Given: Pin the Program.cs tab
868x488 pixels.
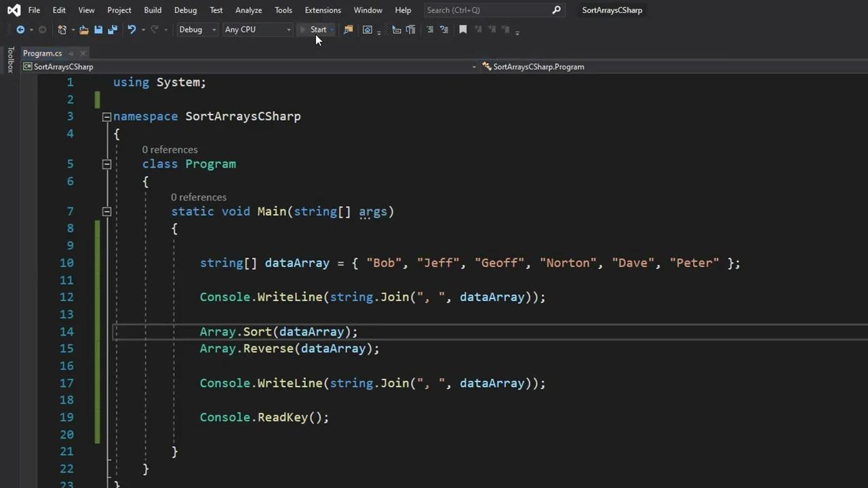Looking at the screenshot, I should point(70,54).
